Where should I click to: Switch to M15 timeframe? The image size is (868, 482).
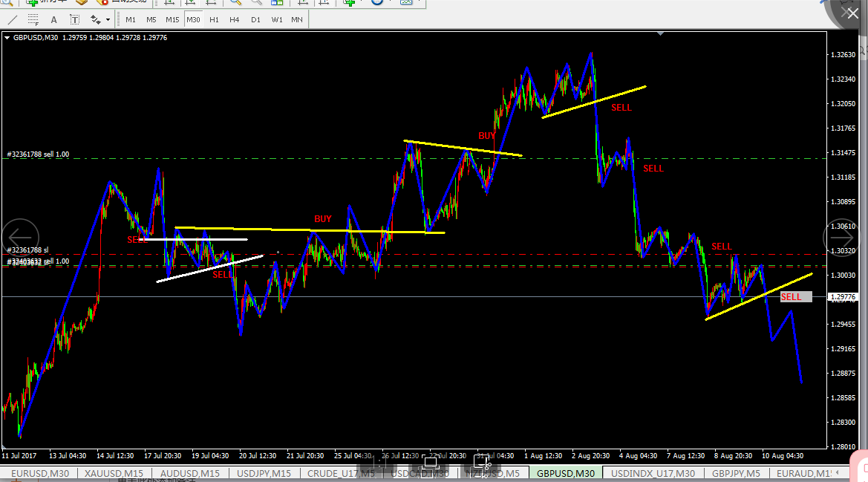(x=172, y=20)
